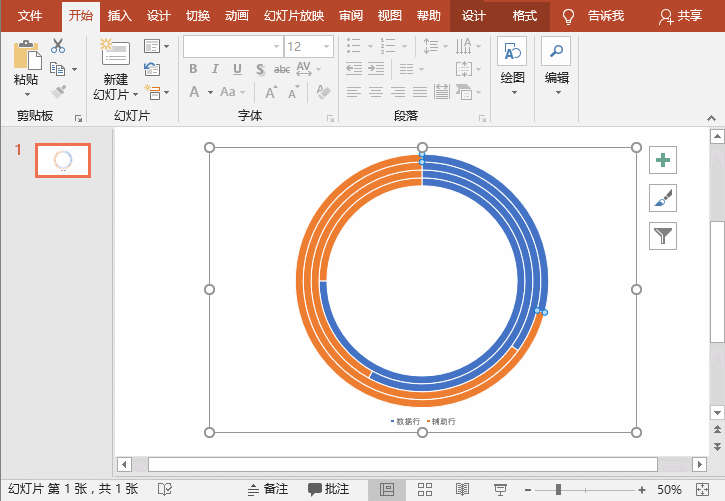Click the zoom slider handle
The height and width of the screenshot is (501, 725).
[x=558, y=490]
